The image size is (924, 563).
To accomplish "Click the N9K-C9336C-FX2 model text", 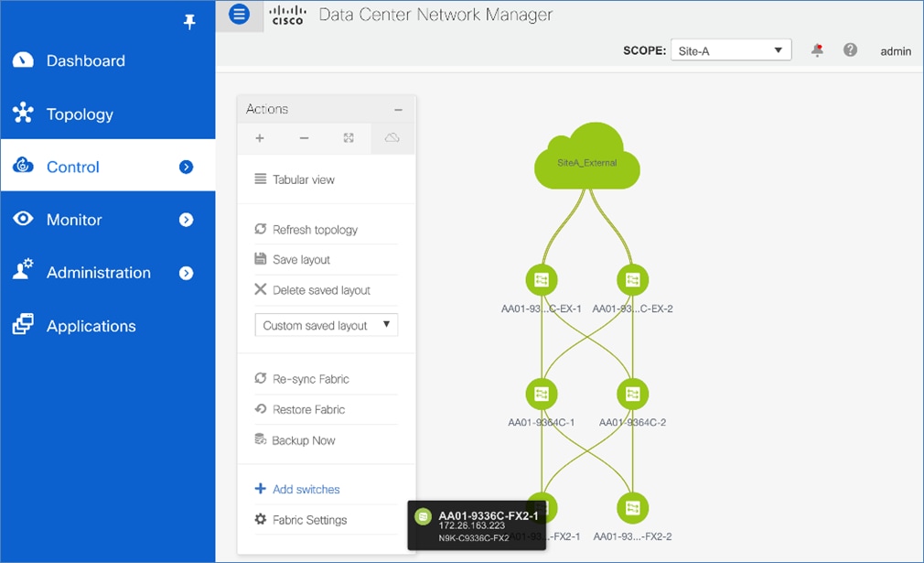I will [474, 537].
